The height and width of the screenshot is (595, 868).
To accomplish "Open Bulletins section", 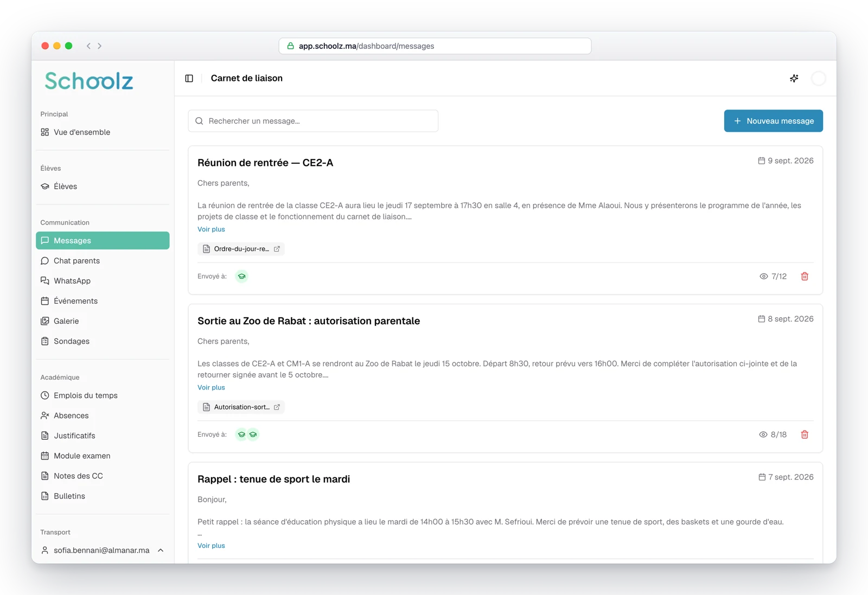I will (x=103, y=496).
